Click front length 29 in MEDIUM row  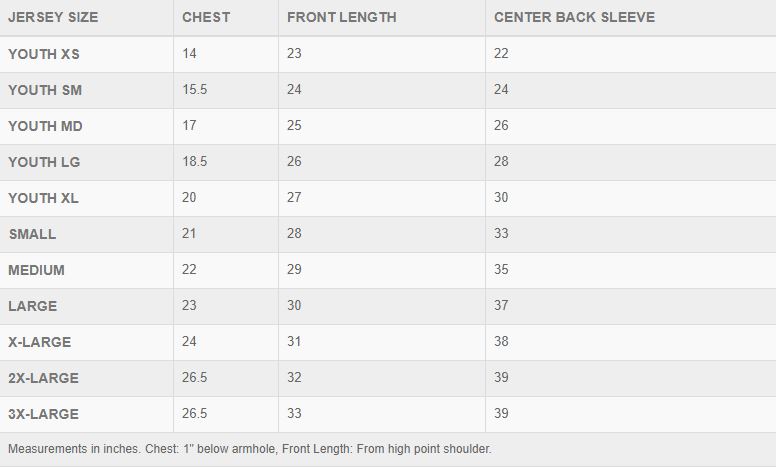294,270
